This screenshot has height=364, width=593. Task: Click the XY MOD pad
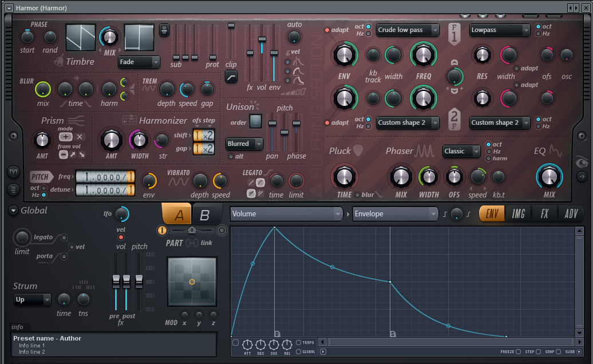(191, 281)
